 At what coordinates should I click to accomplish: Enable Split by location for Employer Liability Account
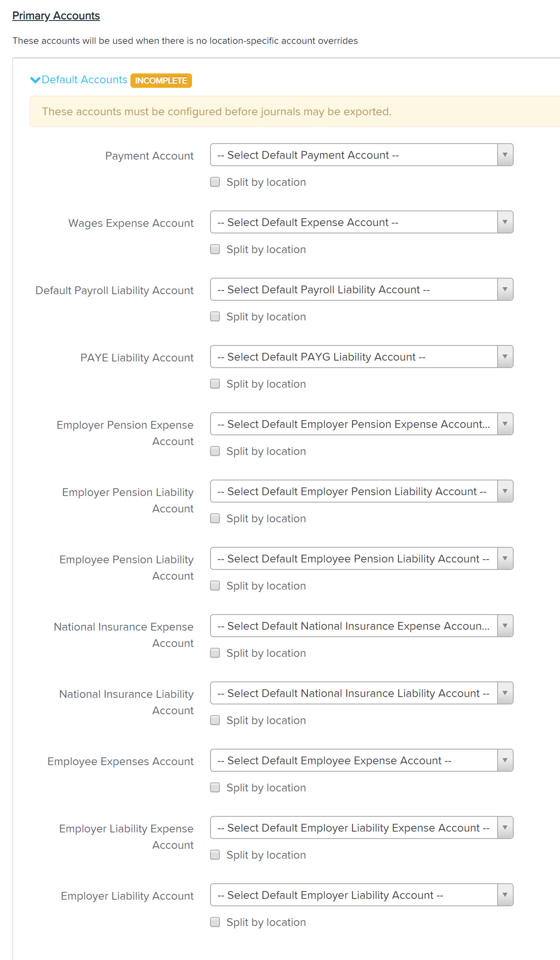pos(215,922)
